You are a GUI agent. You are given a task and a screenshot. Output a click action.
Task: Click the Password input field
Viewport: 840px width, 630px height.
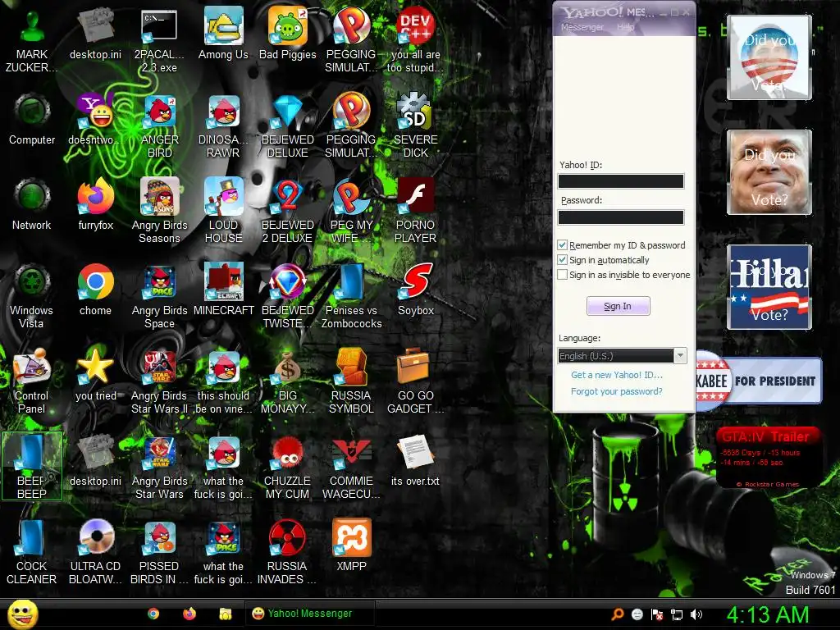(621, 217)
